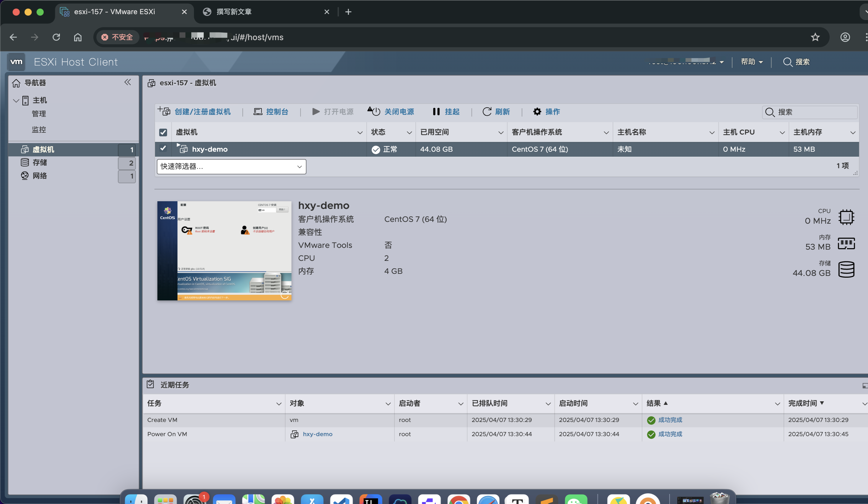This screenshot has height=504, width=868.
Task: Open the 虚拟机 column header dropdown
Action: click(360, 132)
